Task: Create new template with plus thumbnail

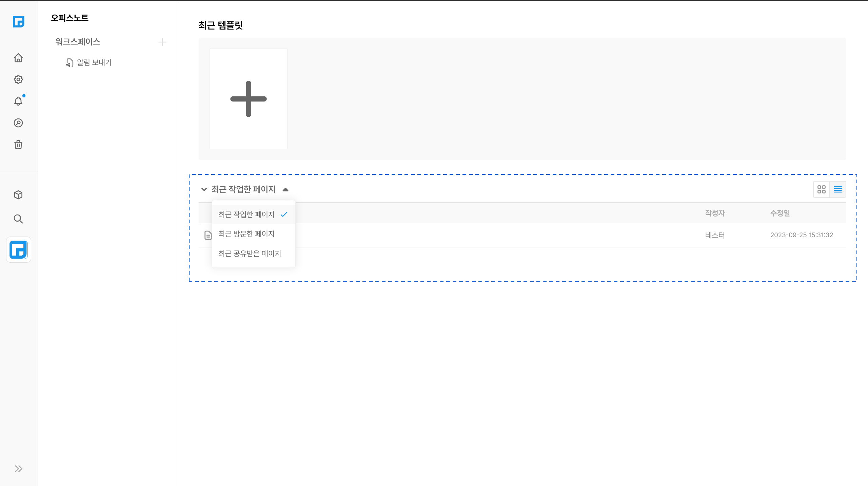Action: pos(249,99)
